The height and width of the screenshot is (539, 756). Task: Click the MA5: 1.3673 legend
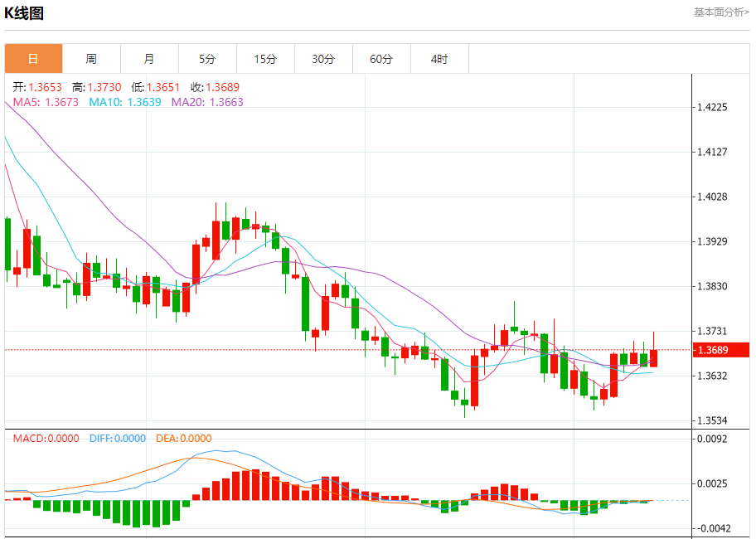click(x=46, y=102)
